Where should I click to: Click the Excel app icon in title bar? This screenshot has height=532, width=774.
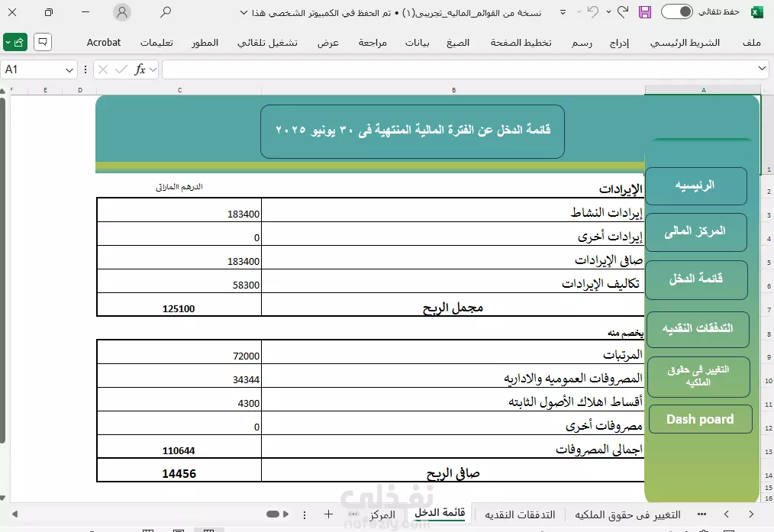click(x=756, y=12)
